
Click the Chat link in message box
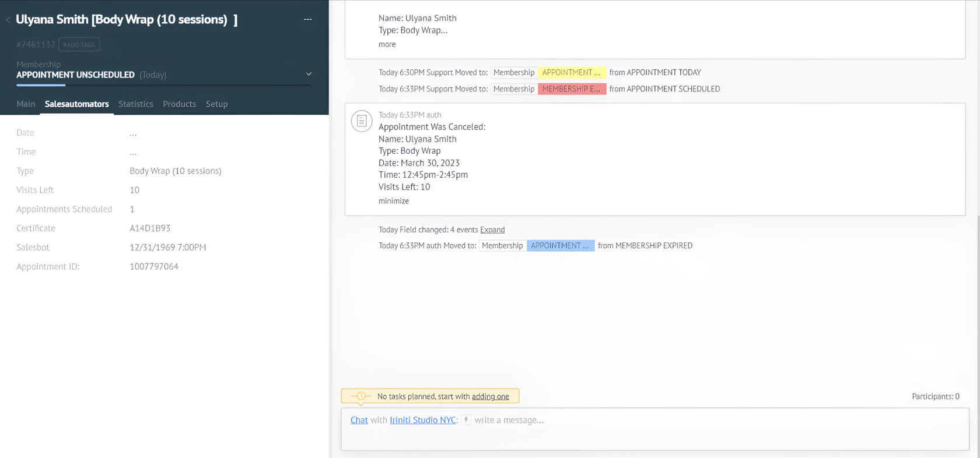tap(359, 420)
